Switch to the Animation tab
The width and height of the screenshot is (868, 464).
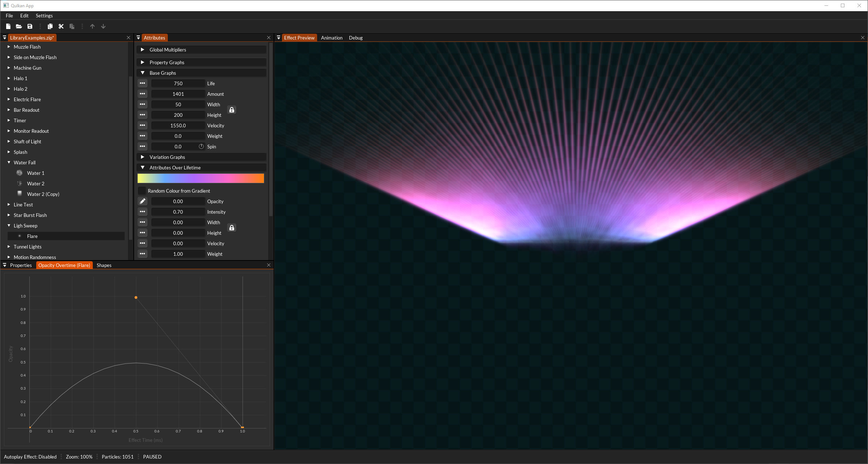tap(332, 38)
